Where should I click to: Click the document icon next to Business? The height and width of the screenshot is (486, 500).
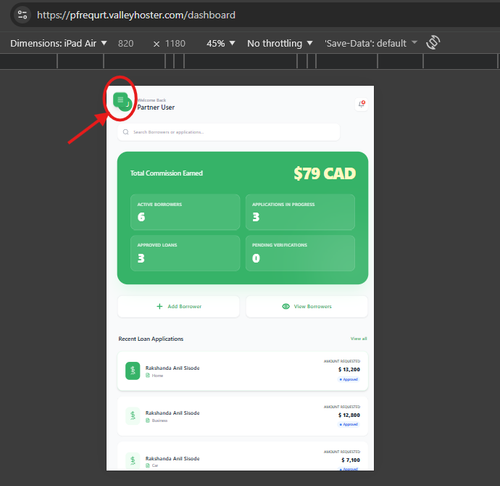148,421
